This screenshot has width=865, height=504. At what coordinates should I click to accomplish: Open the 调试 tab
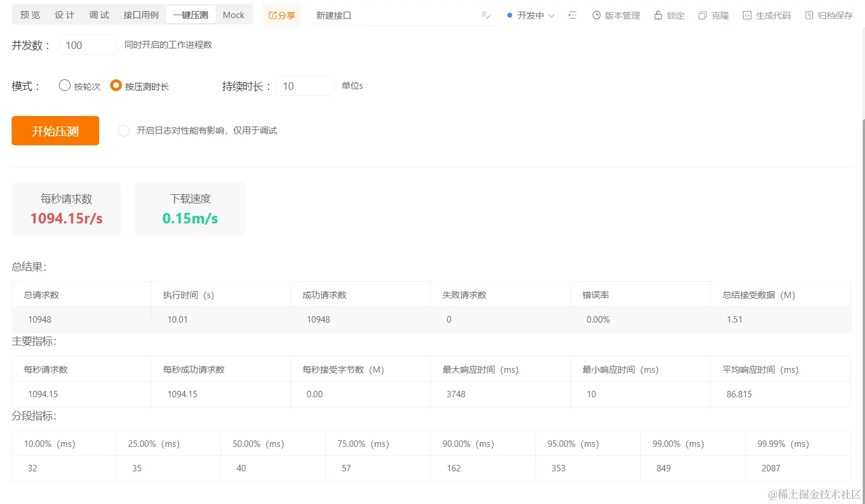point(99,15)
